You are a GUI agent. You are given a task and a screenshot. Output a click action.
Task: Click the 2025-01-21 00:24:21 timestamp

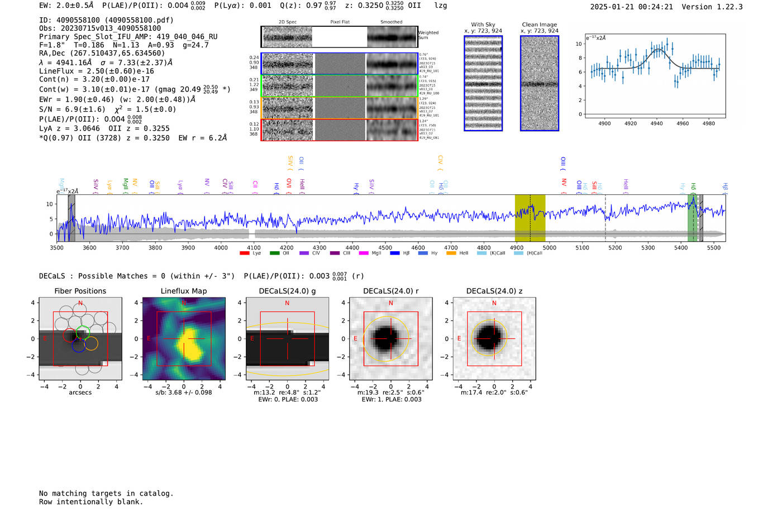click(x=632, y=7)
